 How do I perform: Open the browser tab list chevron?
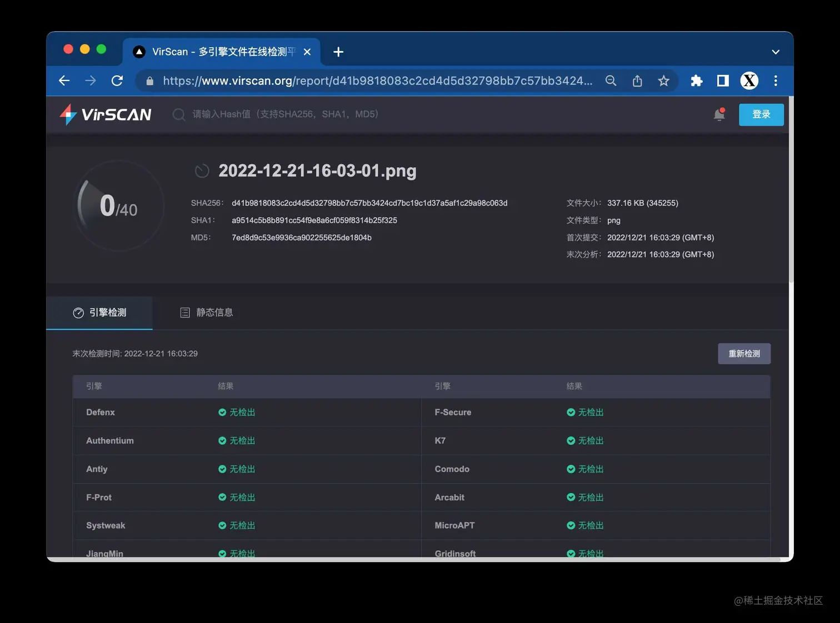776,52
